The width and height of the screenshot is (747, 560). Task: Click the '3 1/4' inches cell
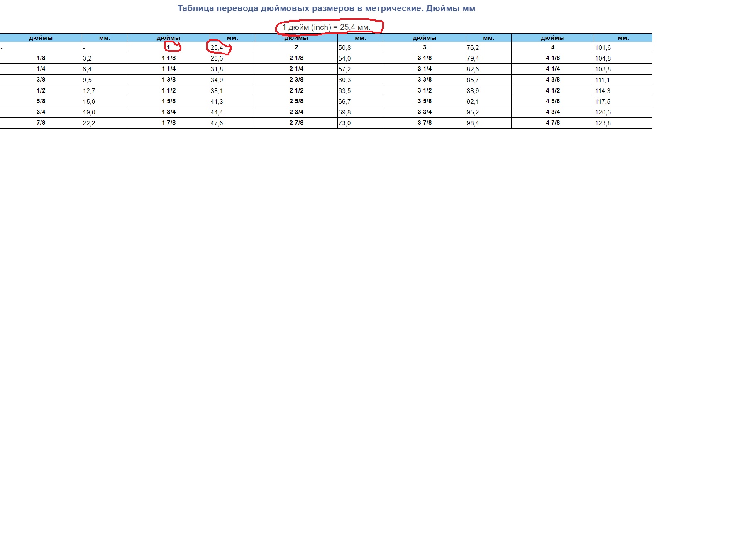tap(425, 69)
